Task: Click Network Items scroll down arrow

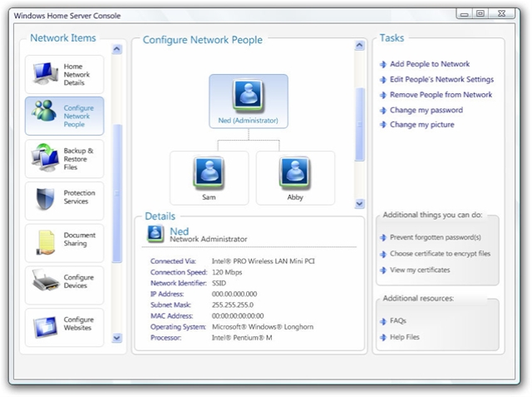Action: pos(116,338)
